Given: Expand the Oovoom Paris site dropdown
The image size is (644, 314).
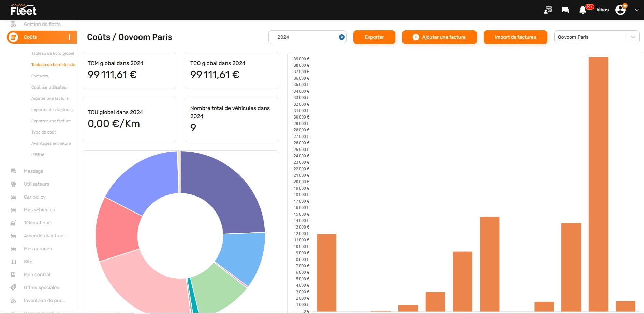Looking at the screenshot, I should 633,37.
